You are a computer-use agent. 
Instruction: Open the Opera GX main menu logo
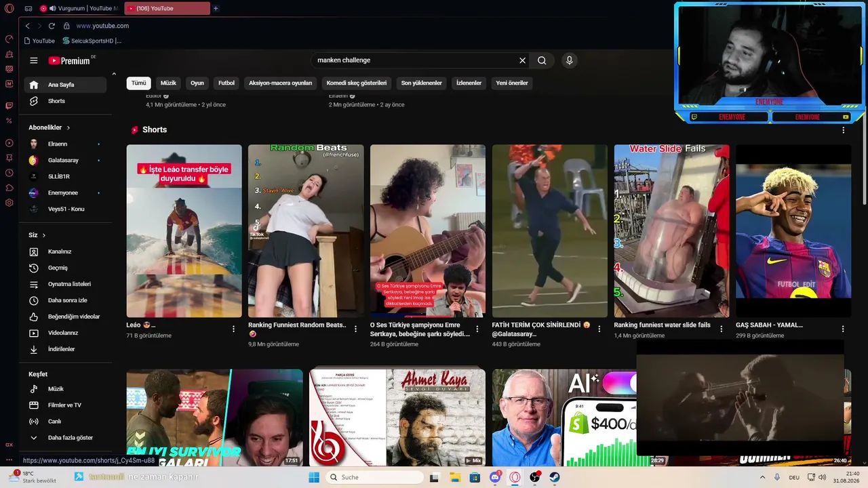[9, 8]
